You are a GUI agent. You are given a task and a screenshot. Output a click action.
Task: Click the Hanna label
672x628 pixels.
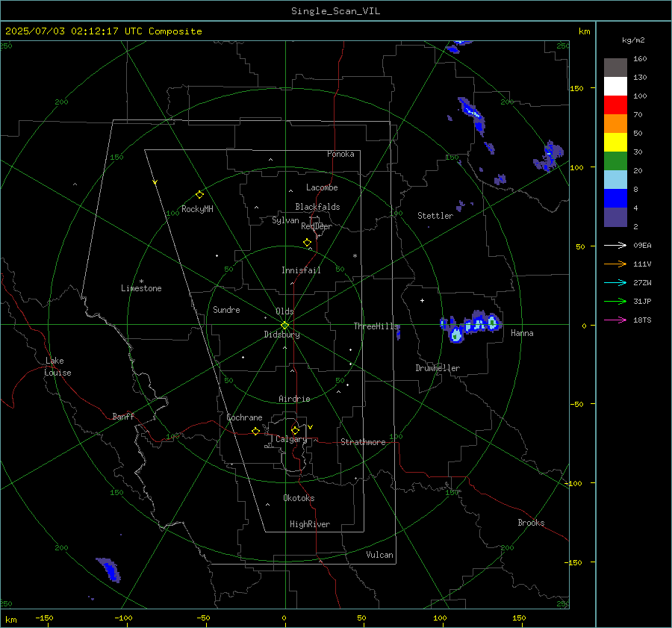coord(522,333)
